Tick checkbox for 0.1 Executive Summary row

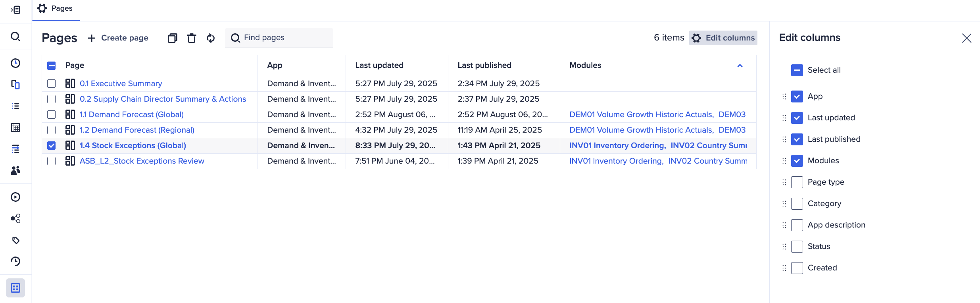pyautogui.click(x=52, y=83)
